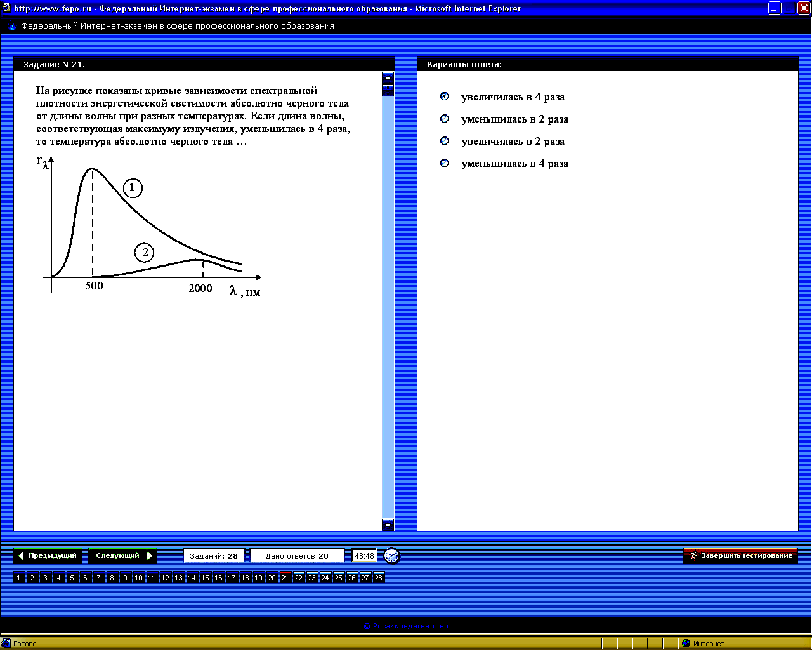Click the scrollbar thumb in question panel
Viewport: 812px width, 650px height.
pos(388,90)
